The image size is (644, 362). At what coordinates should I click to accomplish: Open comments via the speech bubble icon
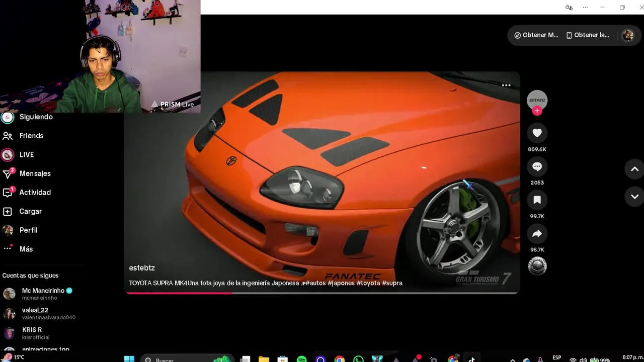pyautogui.click(x=537, y=166)
